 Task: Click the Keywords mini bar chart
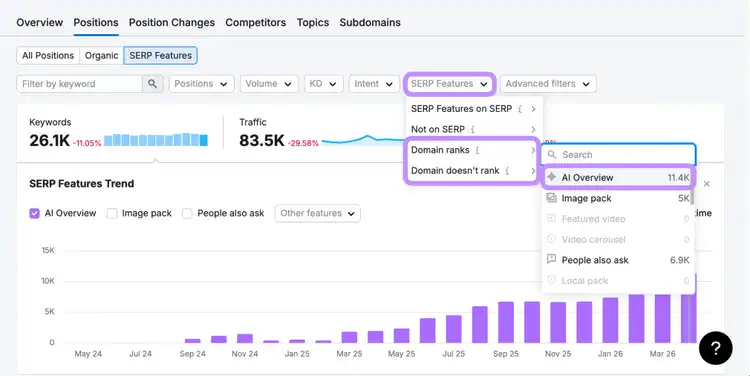(x=156, y=140)
